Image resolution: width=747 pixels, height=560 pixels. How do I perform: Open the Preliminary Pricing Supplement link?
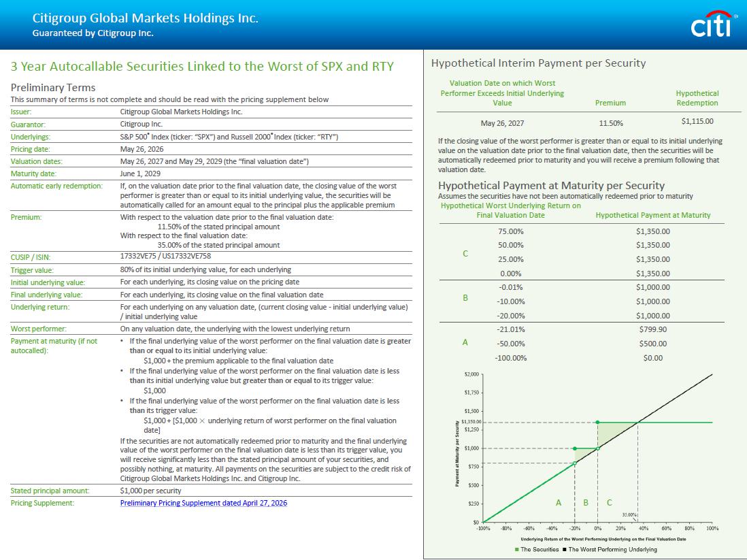204,503
